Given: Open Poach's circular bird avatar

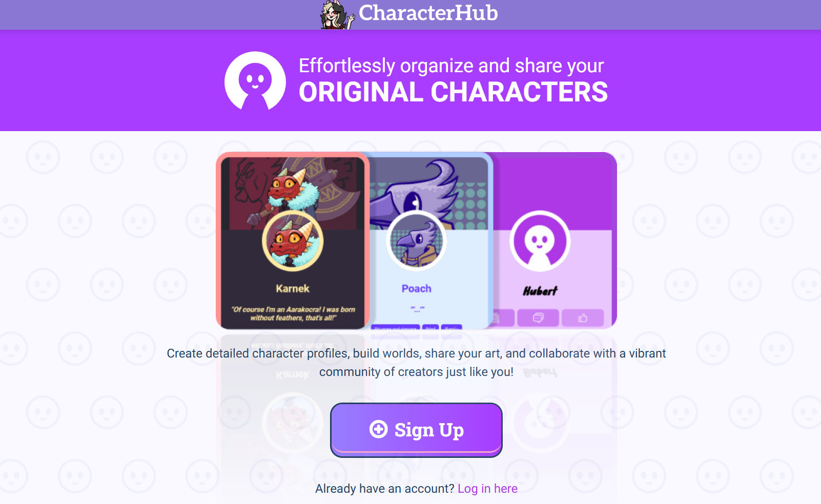Looking at the screenshot, I should tap(416, 241).
